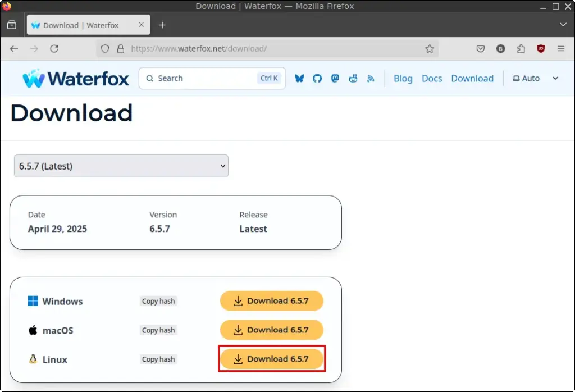Click the Apple macOS logo icon
575x392 pixels.
pyautogui.click(x=33, y=330)
